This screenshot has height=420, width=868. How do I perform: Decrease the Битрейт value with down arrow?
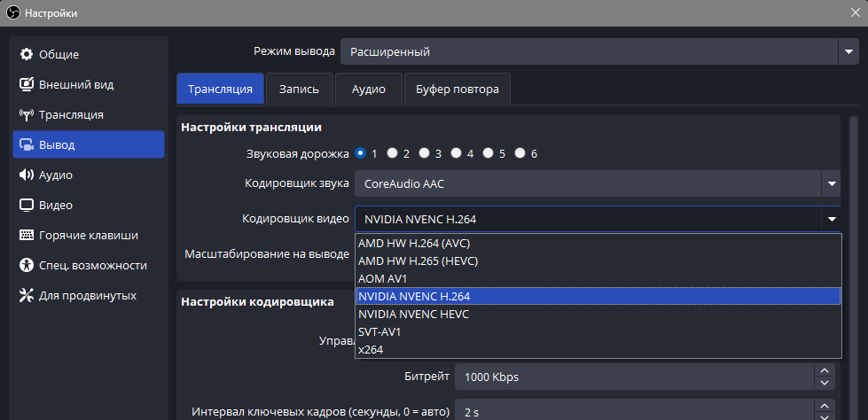coord(825,383)
